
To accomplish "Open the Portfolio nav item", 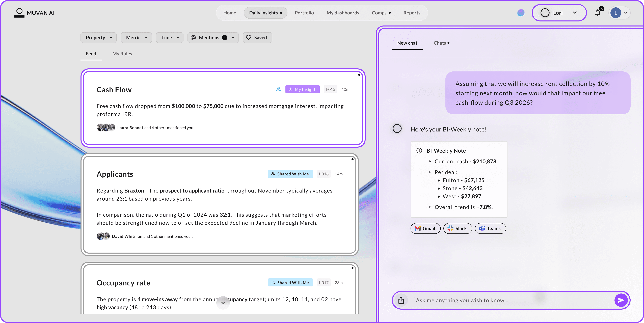I will [x=304, y=13].
